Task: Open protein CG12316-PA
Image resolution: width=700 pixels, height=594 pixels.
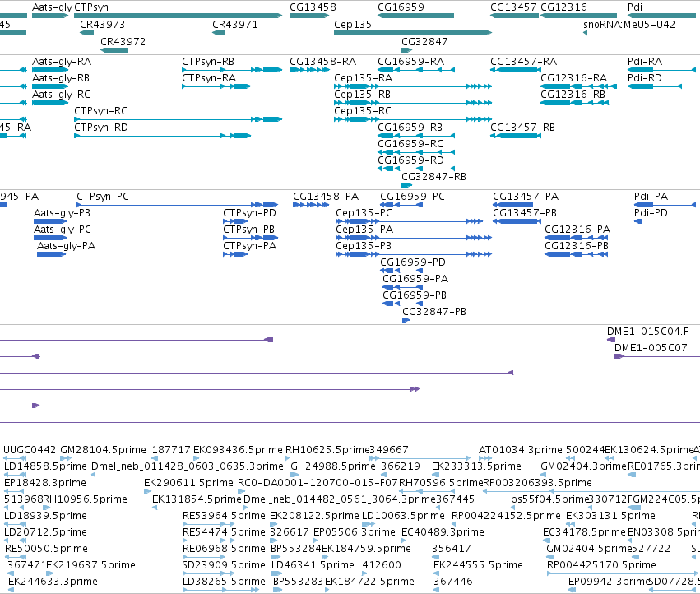Action: [577, 230]
